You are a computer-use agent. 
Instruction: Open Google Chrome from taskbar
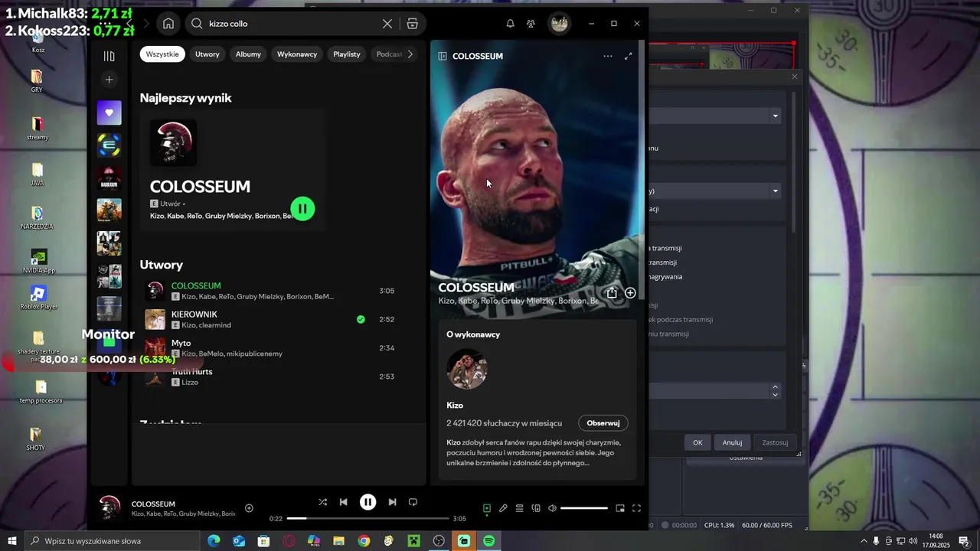point(364,541)
